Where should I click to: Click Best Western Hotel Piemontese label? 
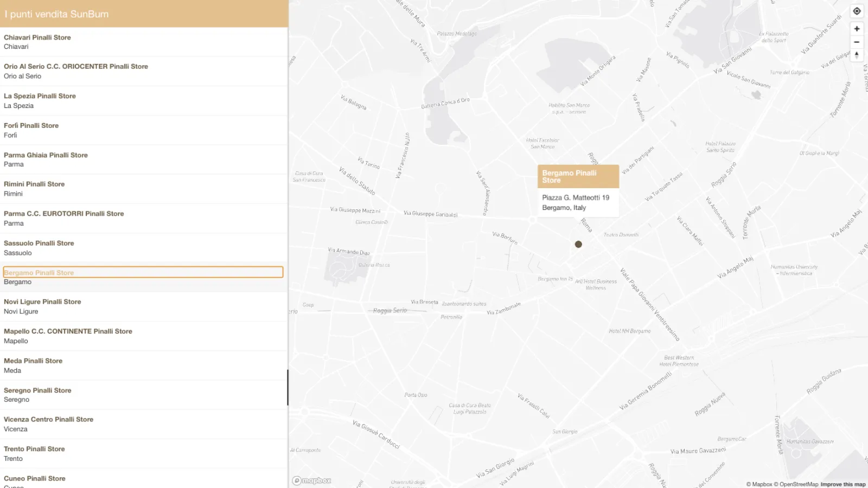click(x=679, y=361)
